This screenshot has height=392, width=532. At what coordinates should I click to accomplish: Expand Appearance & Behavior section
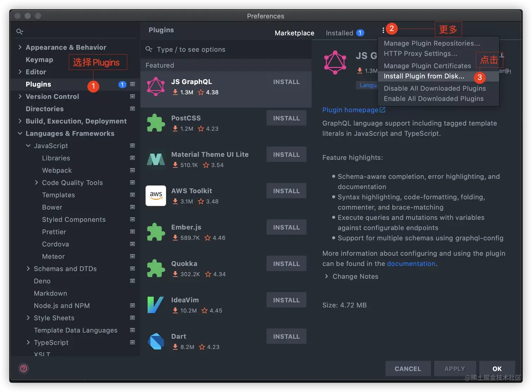[20, 47]
